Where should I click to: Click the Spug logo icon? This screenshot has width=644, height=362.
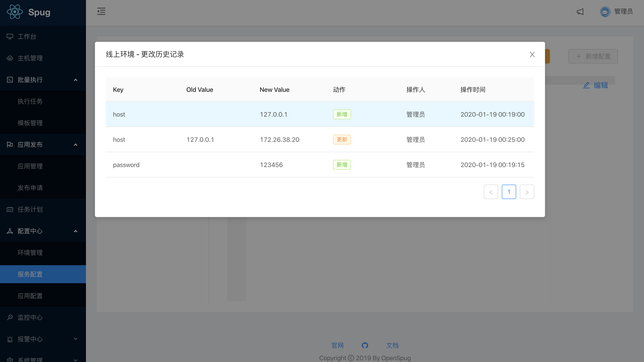click(x=14, y=12)
